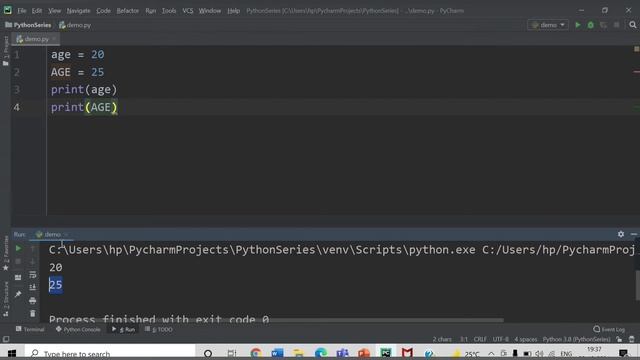The image size is (640, 360).
Task: Toggle scroll to end of console output
Action: click(x=33, y=287)
